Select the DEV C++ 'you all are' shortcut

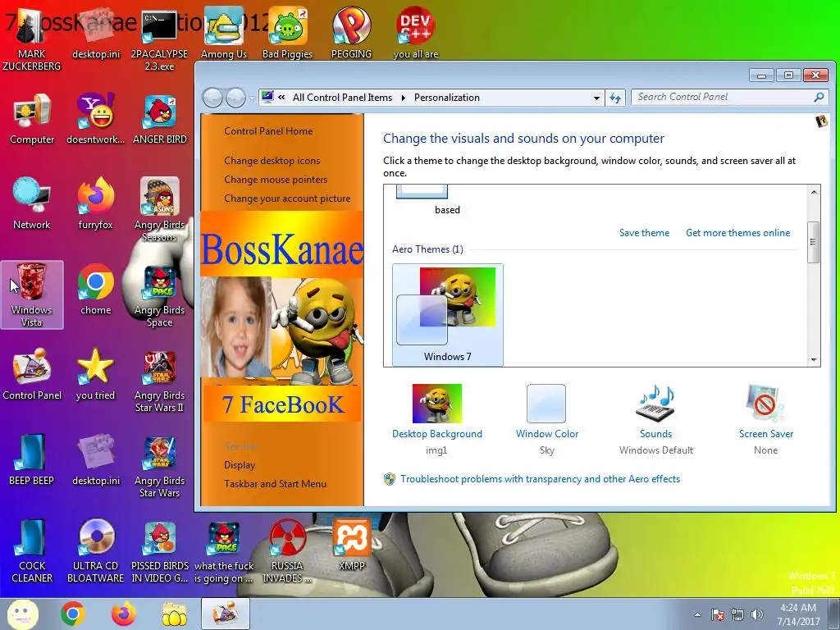click(415, 33)
